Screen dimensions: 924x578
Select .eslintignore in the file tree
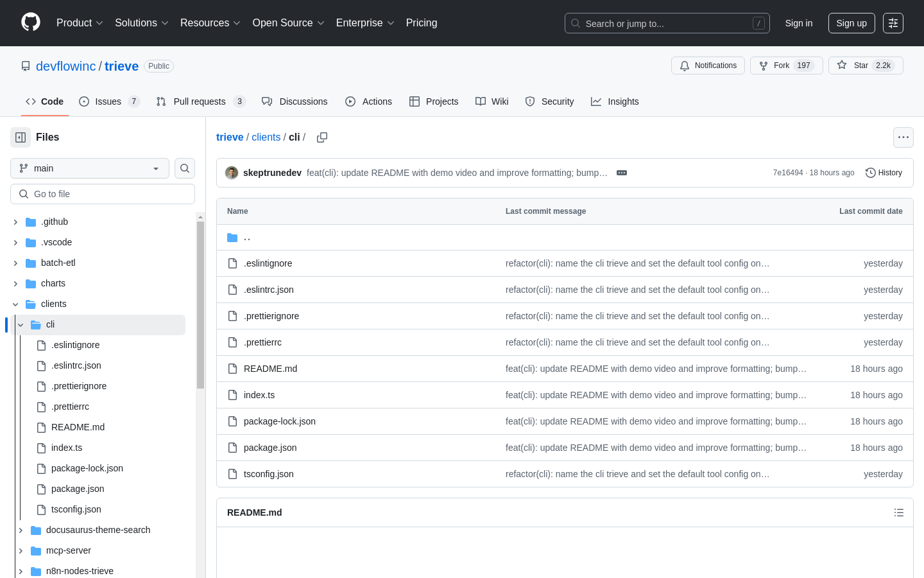click(75, 346)
